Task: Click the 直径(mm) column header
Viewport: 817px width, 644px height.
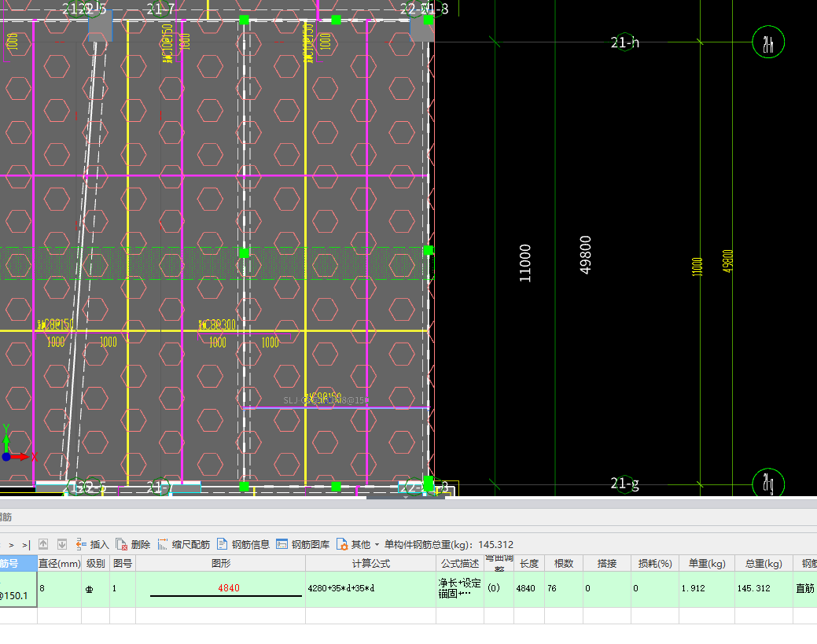Action: [60, 563]
